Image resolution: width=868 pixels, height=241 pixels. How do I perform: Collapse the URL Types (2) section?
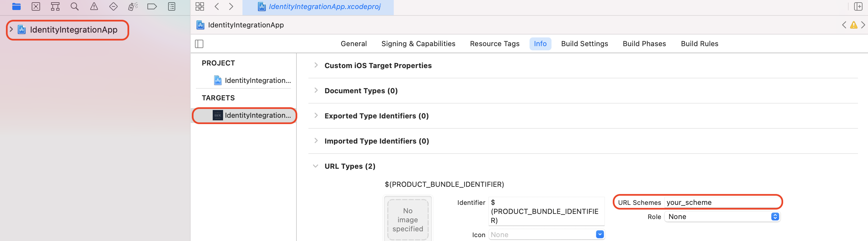(316, 166)
